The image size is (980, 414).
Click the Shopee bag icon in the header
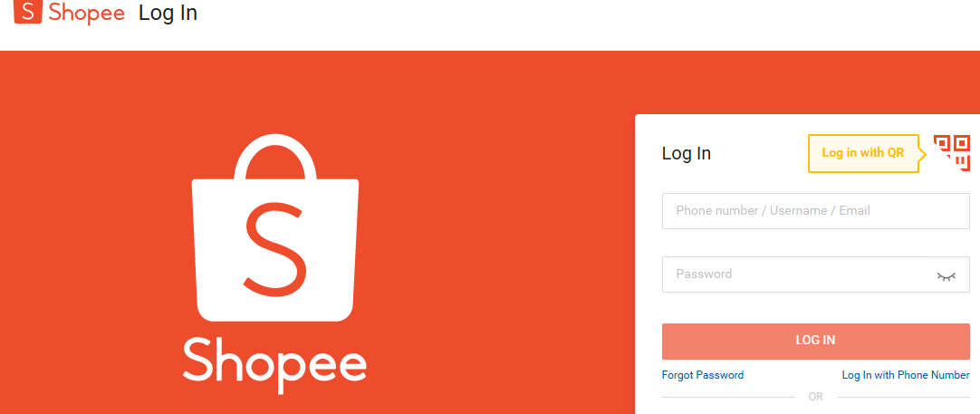(x=27, y=11)
